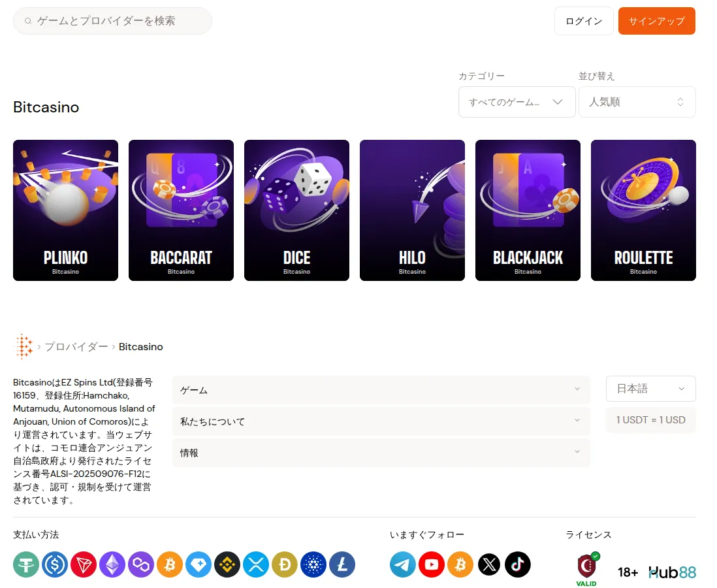
Task: Select the Polygon payment icon
Action: 141,564
